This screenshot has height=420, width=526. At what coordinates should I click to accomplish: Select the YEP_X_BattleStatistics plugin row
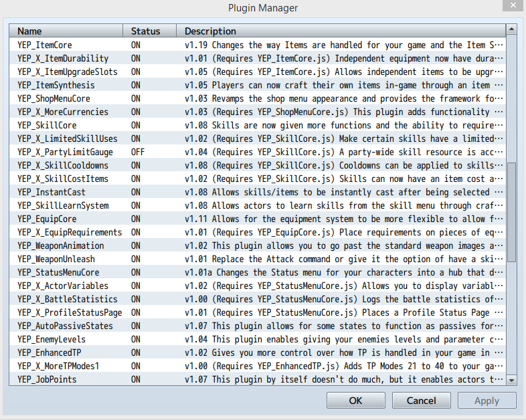tap(257, 300)
